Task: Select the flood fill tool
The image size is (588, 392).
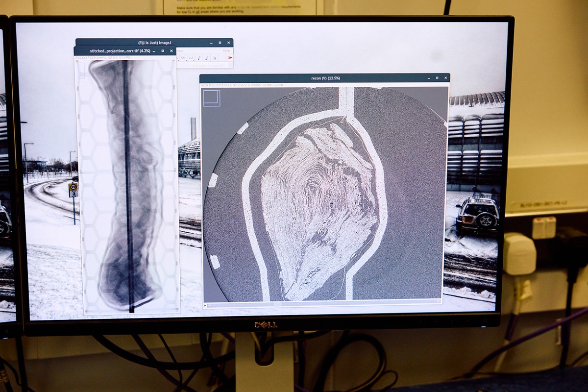Action: point(215,58)
